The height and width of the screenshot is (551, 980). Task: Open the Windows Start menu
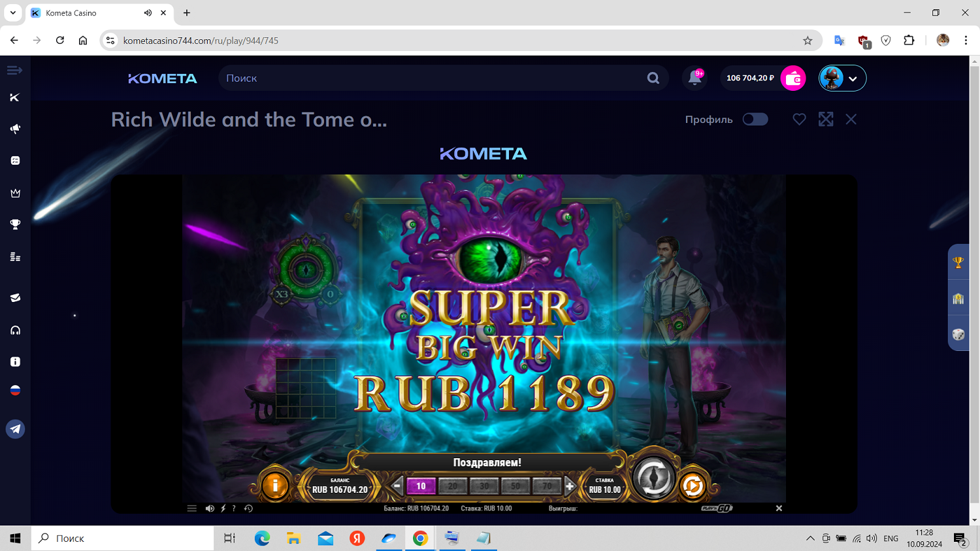tap(15, 539)
